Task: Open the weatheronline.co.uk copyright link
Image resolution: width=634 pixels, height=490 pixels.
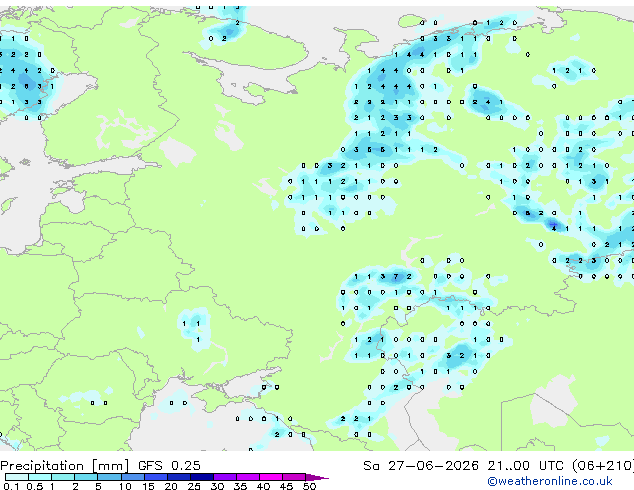Action: [550, 481]
